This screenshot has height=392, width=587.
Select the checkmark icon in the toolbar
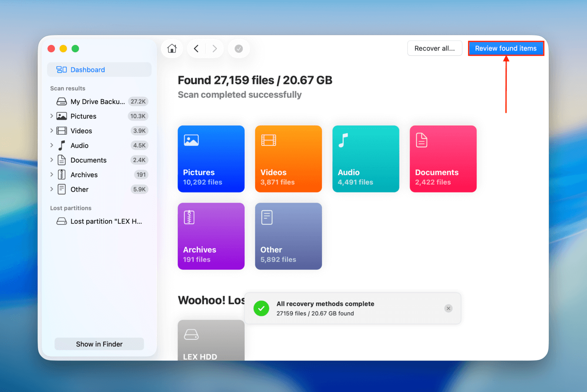click(239, 48)
